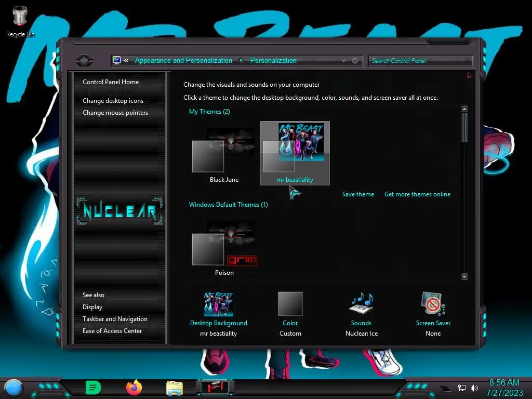Click the Start orb on taskbar

tap(13, 388)
